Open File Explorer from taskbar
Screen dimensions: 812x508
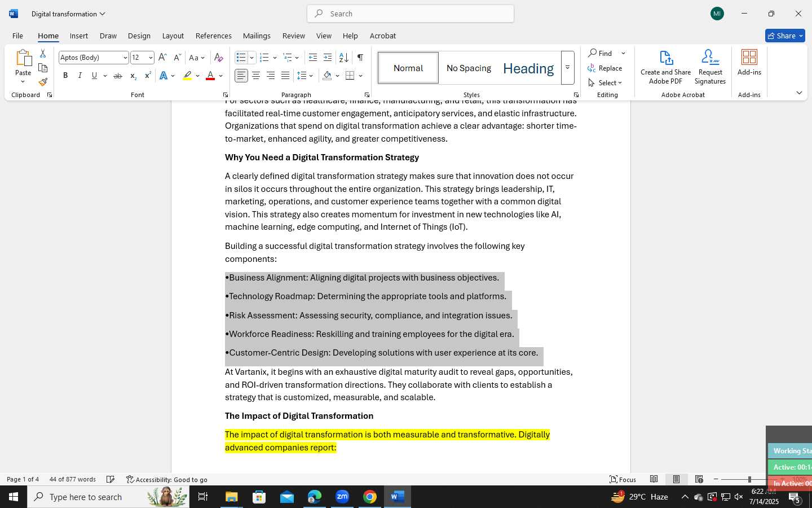coord(232,497)
